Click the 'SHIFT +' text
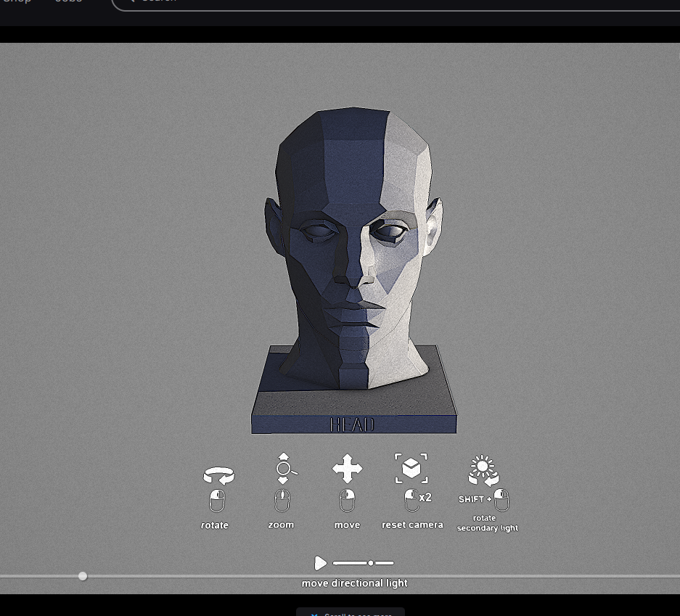680x616 pixels. point(475,499)
